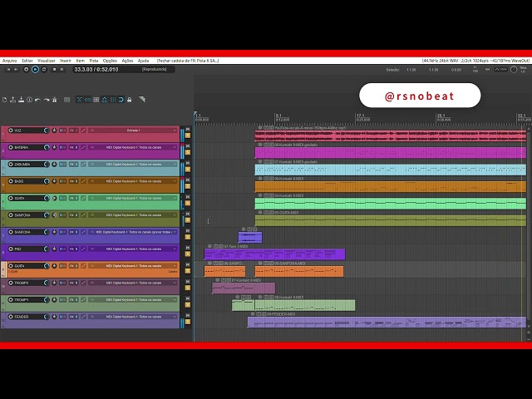The width and height of the screenshot is (532, 399).
Task: Open the Opções menu
Action: pos(110,61)
